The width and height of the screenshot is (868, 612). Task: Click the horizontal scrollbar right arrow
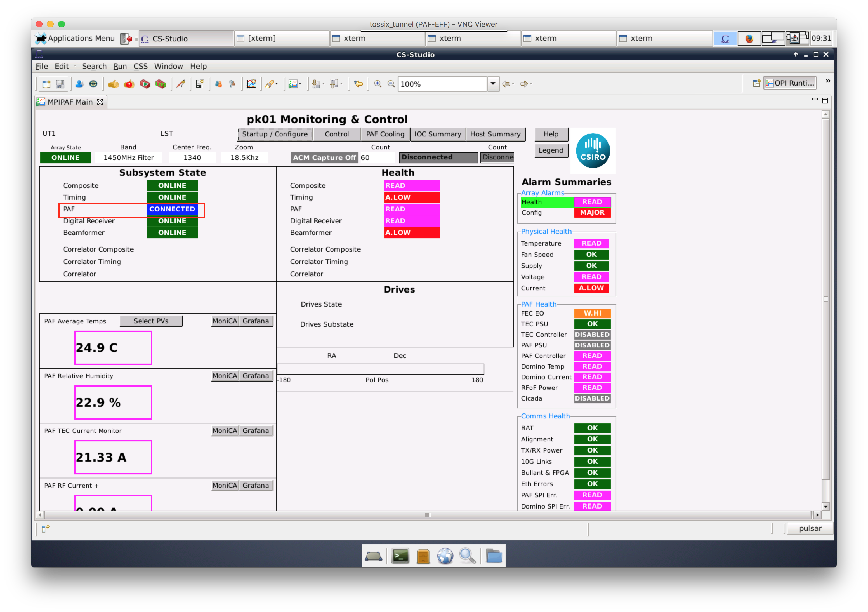[817, 515]
